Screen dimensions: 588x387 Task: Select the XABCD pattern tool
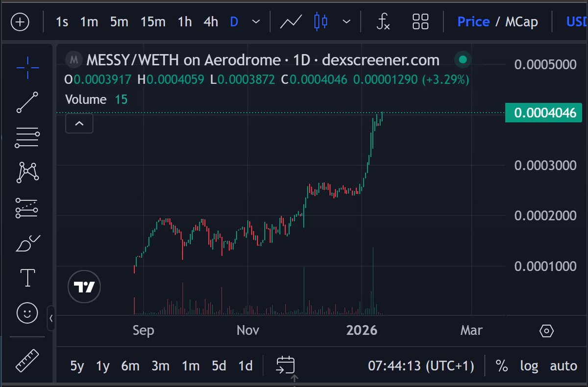click(x=27, y=172)
